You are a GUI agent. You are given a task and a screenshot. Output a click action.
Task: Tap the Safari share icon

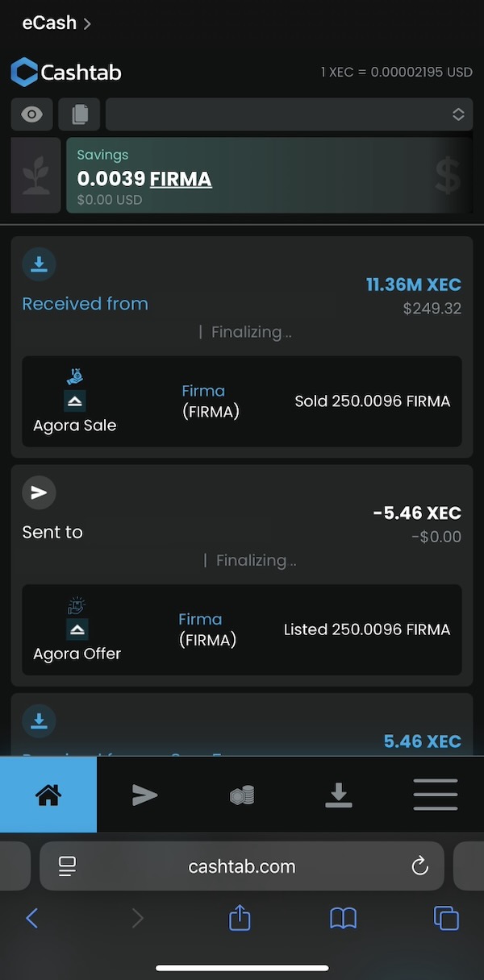click(240, 918)
